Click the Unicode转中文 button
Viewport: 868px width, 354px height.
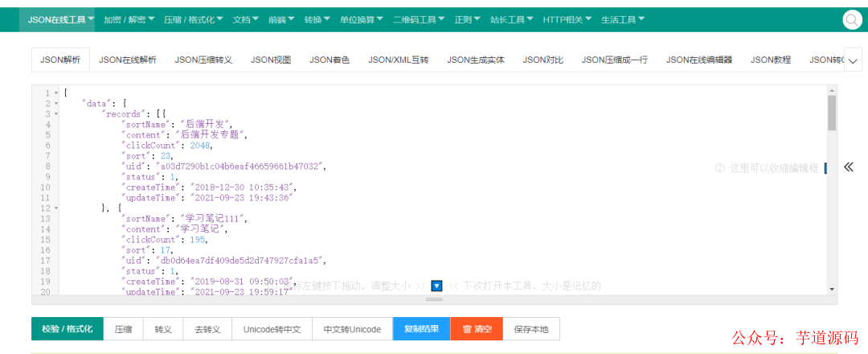(272, 329)
